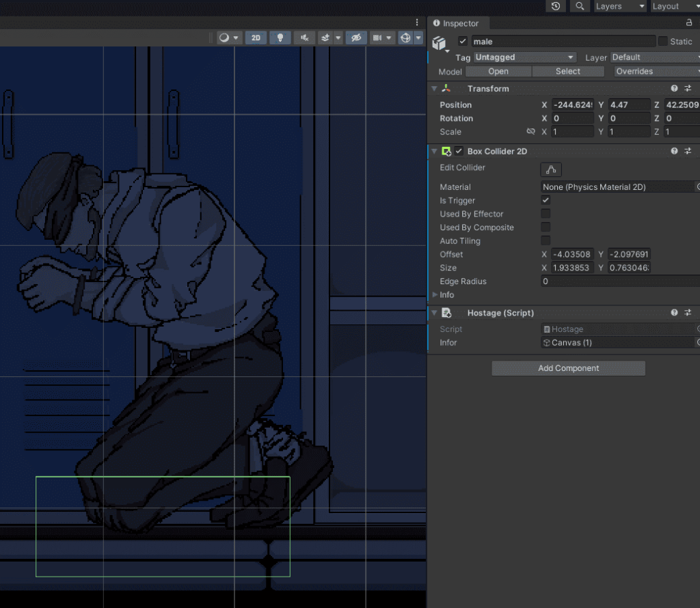Toggle the 2D scene view mode
700x608 pixels.
coord(256,38)
